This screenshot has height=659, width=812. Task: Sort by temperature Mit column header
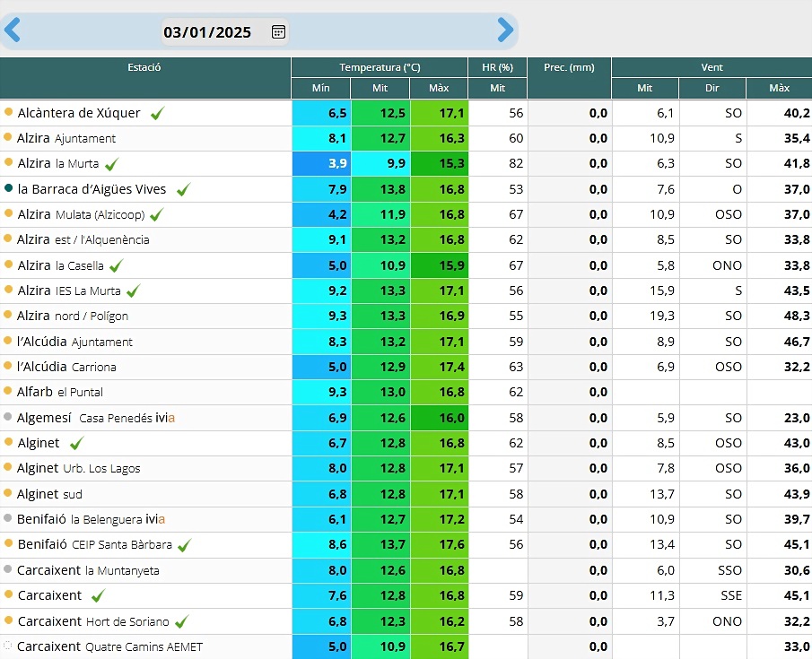click(x=380, y=88)
